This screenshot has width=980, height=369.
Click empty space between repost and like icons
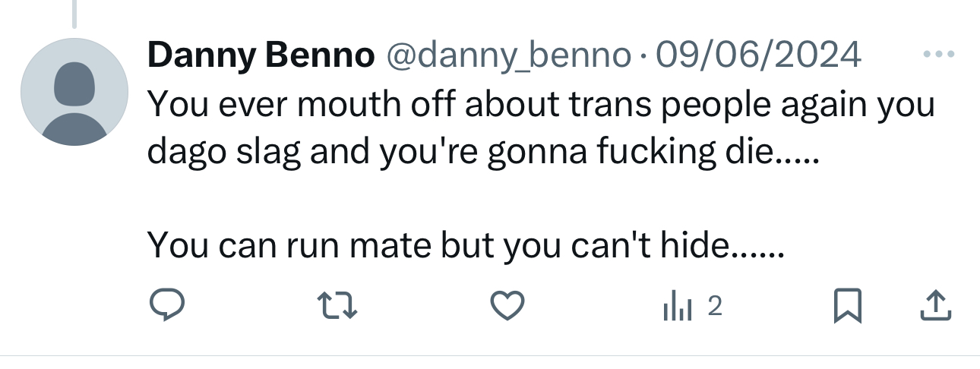pos(422,306)
